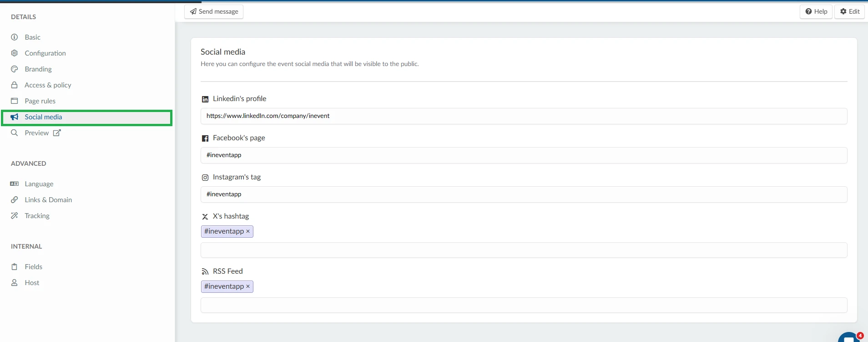868x342 pixels.
Task: Open Page rules section
Action: pos(40,101)
